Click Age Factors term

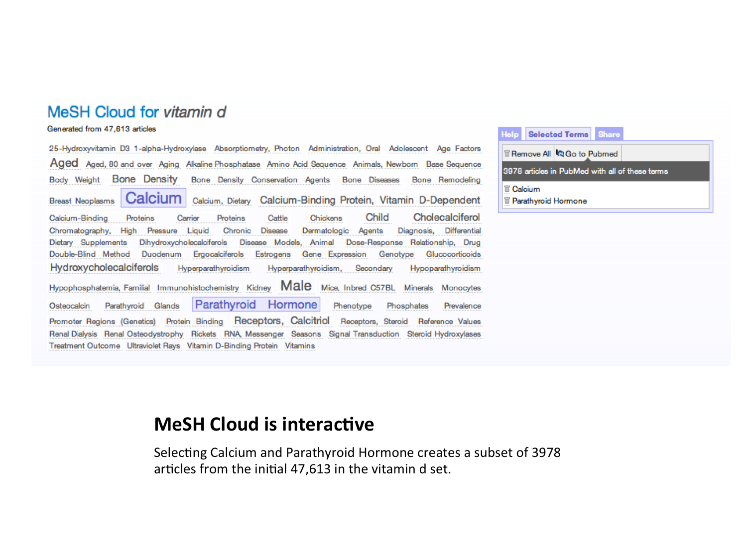pyautogui.click(x=459, y=148)
